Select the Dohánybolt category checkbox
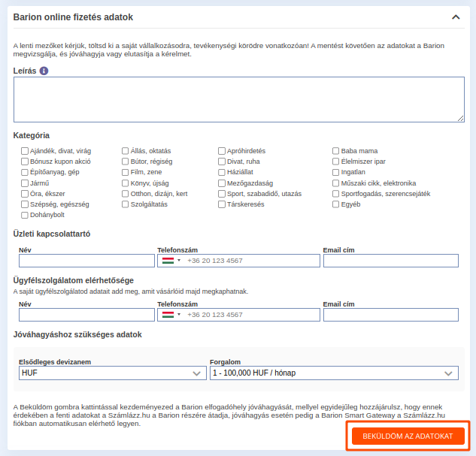Viewport: 476px width, 456px height. 25,215
